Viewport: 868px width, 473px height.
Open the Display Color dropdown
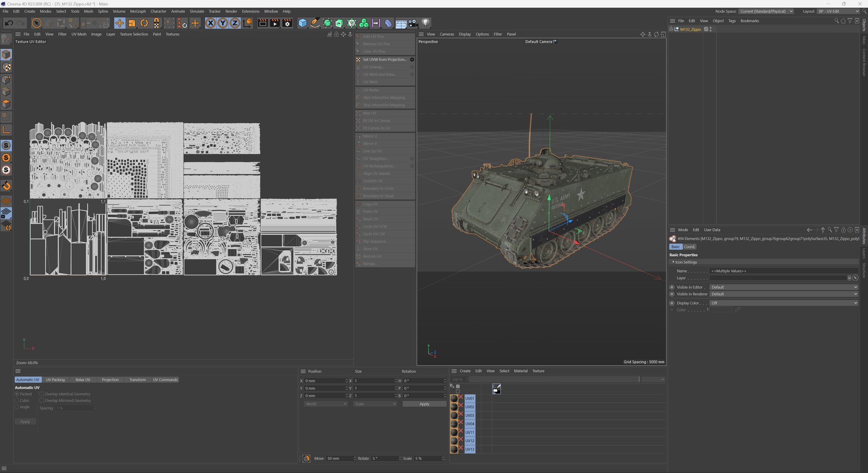(783, 303)
